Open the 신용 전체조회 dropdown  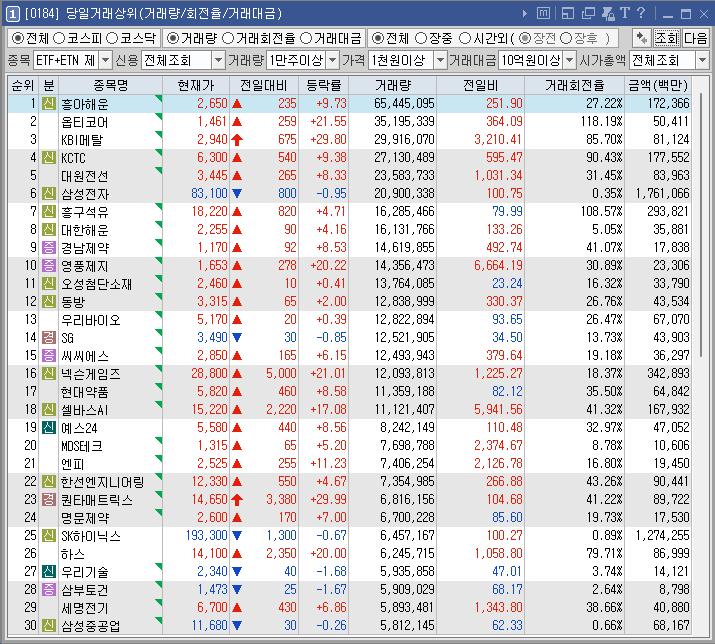click(x=218, y=60)
